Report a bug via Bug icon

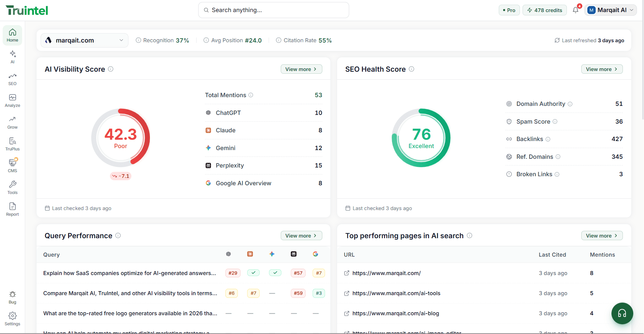pos(12,297)
